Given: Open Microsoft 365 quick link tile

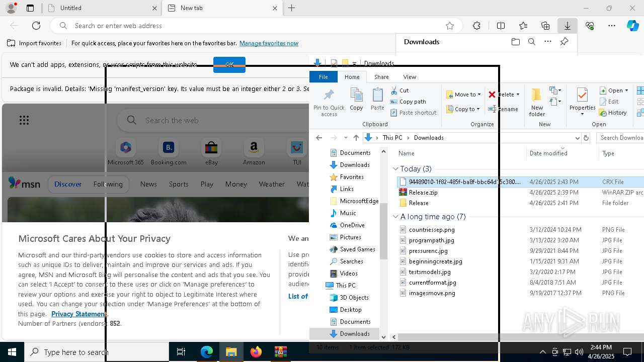Looking at the screenshot, I should point(126,152).
